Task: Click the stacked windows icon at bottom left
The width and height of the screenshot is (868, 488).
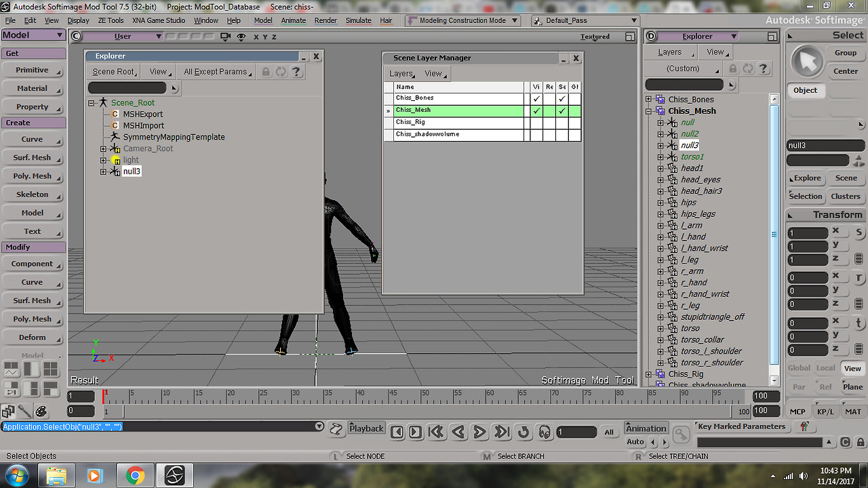Action: (8, 411)
